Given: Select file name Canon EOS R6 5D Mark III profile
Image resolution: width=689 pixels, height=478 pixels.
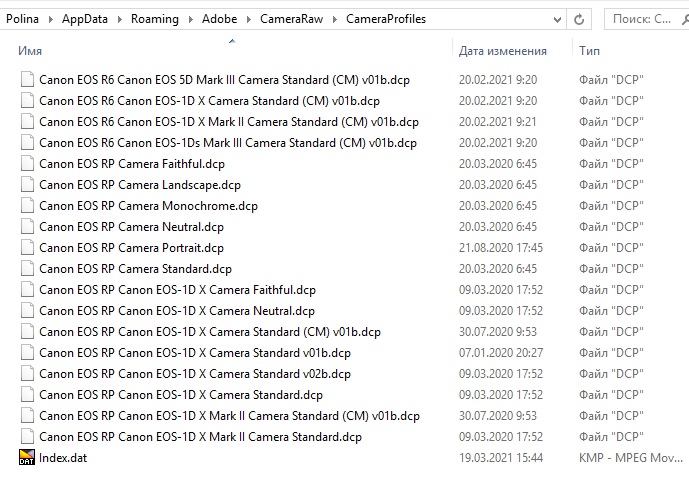Looking at the screenshot, I should tap(224, 80).
